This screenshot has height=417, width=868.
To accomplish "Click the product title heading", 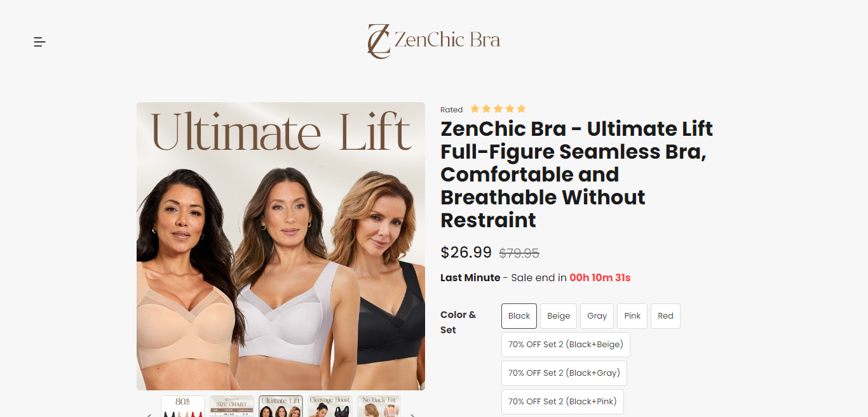I will pos(577,175).
